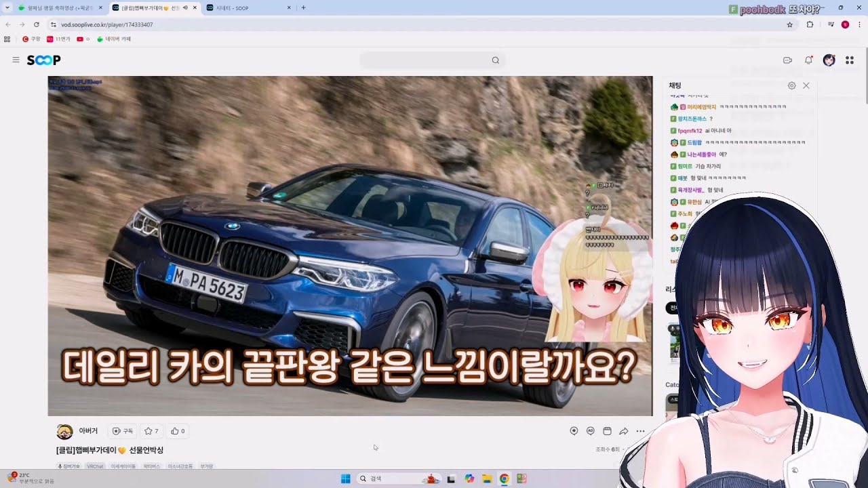This screenshot has height=488, width=868.
Task: Open the SOOP hamburger menu
Action: tap(16, 60)
